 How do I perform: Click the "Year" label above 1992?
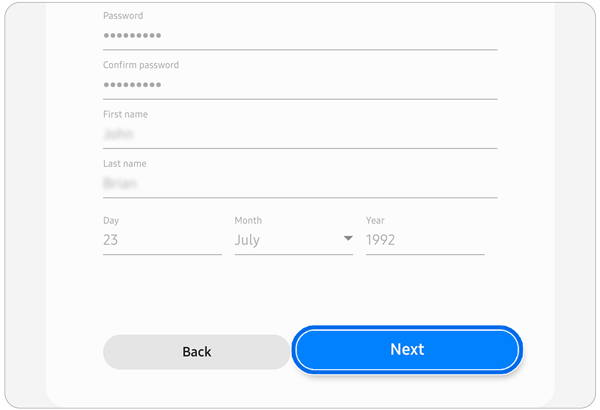coord(375,220)
